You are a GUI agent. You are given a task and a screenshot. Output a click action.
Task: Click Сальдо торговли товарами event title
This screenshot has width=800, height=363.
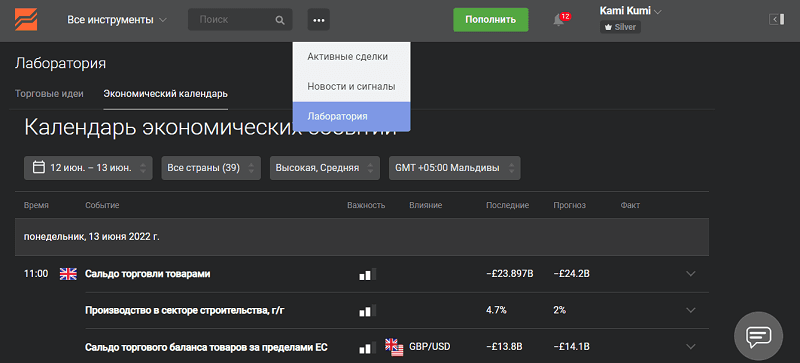[147, 274]
